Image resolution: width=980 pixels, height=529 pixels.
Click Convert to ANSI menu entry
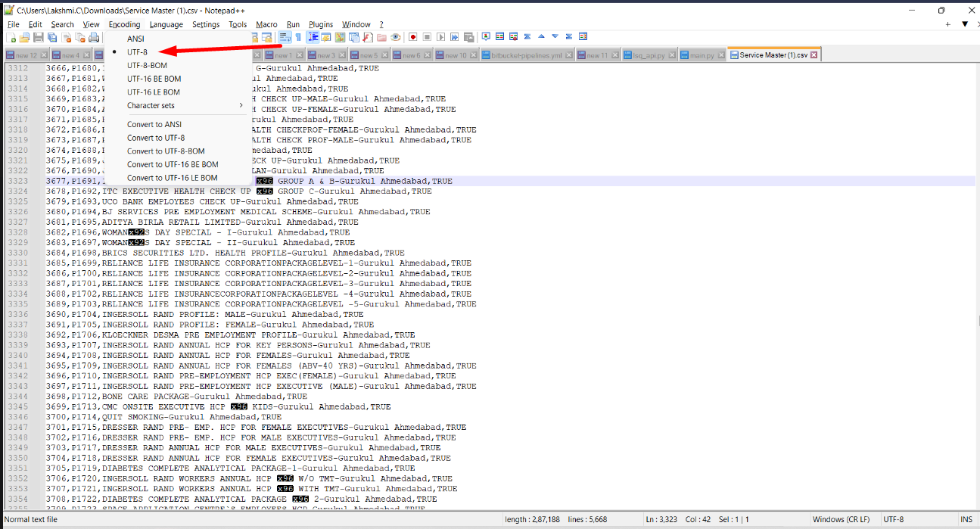[x=154, y=124]
